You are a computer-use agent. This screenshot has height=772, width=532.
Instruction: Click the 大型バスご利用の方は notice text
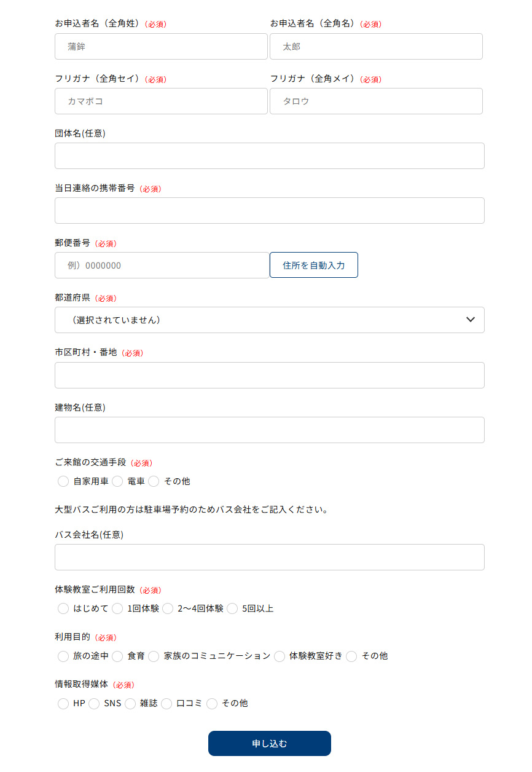tap(191, 510)
